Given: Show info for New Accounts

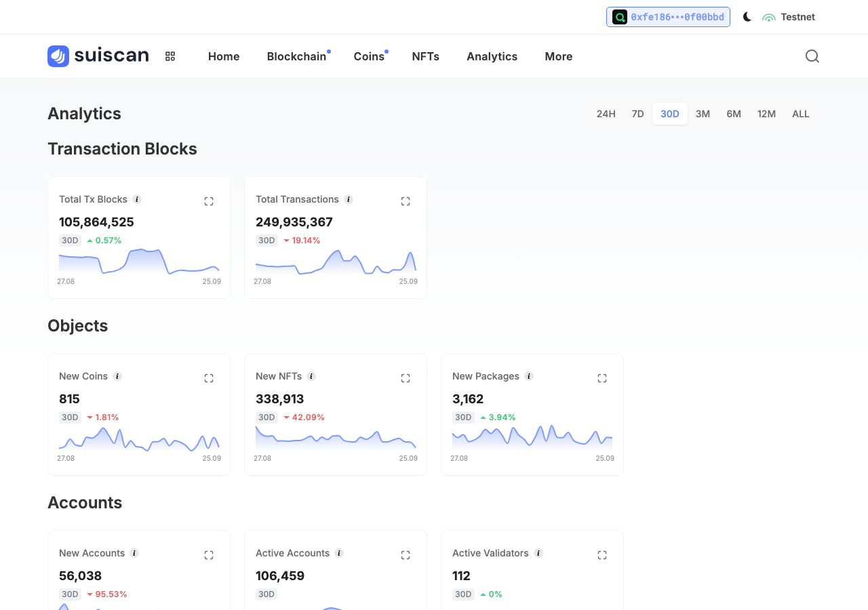Looking at the screenshot, I should pos(134,553).
